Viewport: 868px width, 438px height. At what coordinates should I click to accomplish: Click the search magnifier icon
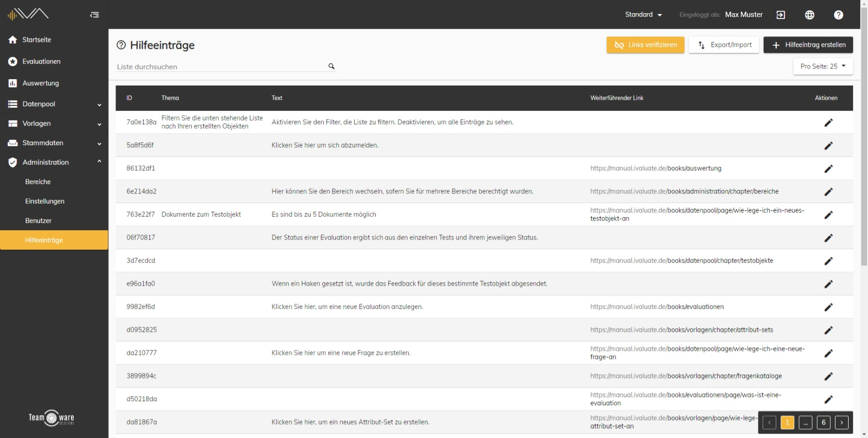[332, 66]
